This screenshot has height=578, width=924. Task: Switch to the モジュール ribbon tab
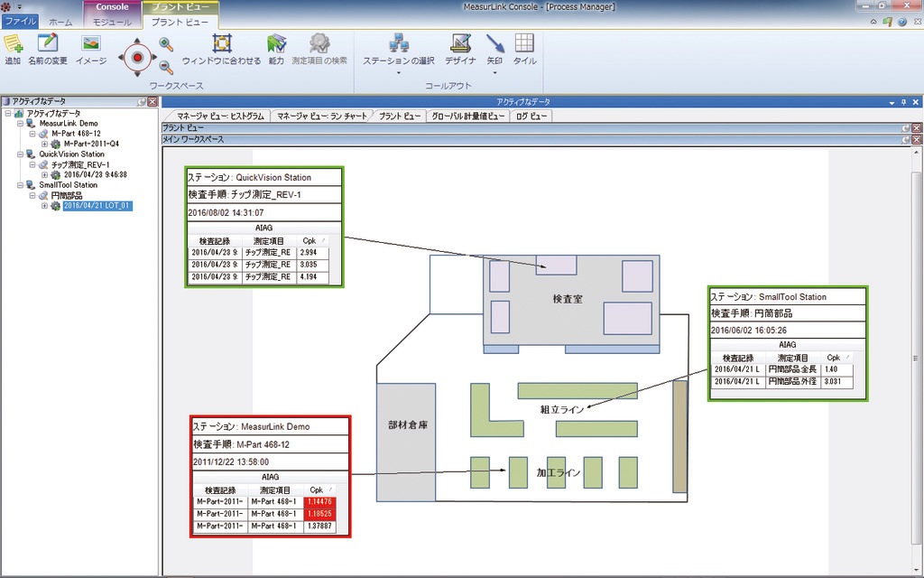click(112, 22)
